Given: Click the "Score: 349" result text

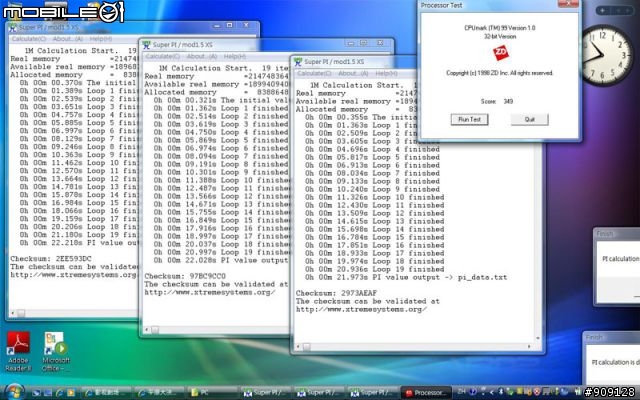Looking at the screenshot, I should 497,101.
